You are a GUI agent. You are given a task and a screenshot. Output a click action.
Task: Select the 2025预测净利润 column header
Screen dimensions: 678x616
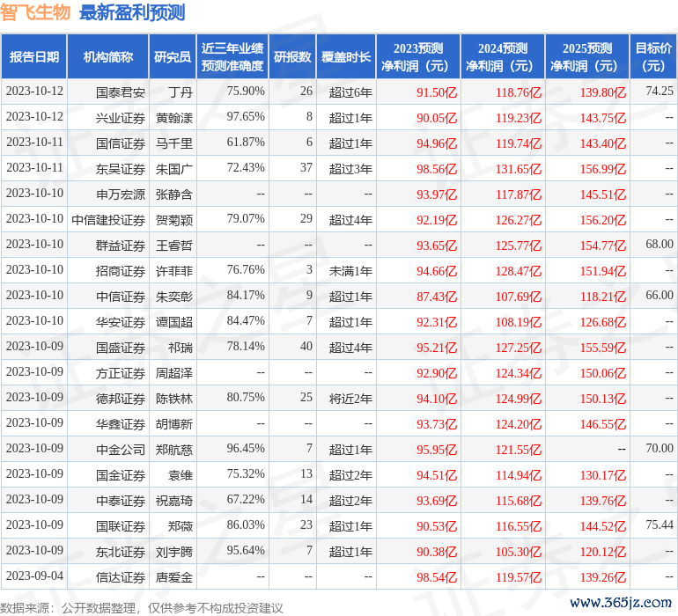point(587,56)
